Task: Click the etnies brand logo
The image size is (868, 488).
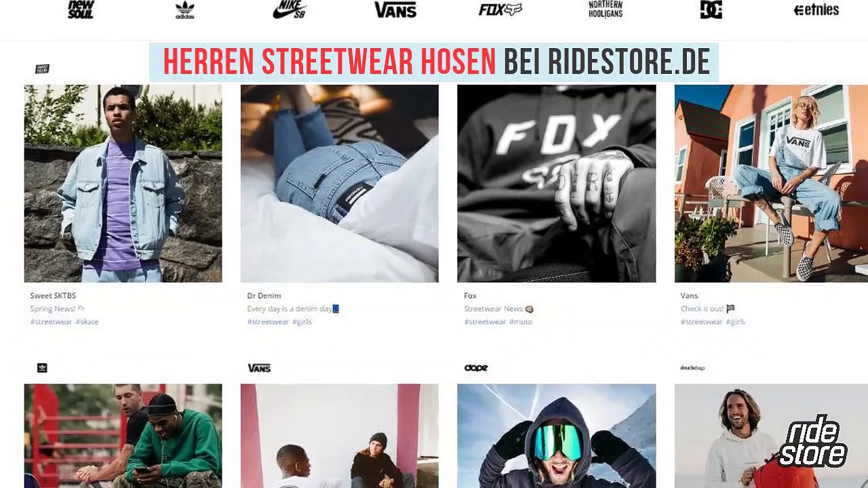Action: point(816,9)
